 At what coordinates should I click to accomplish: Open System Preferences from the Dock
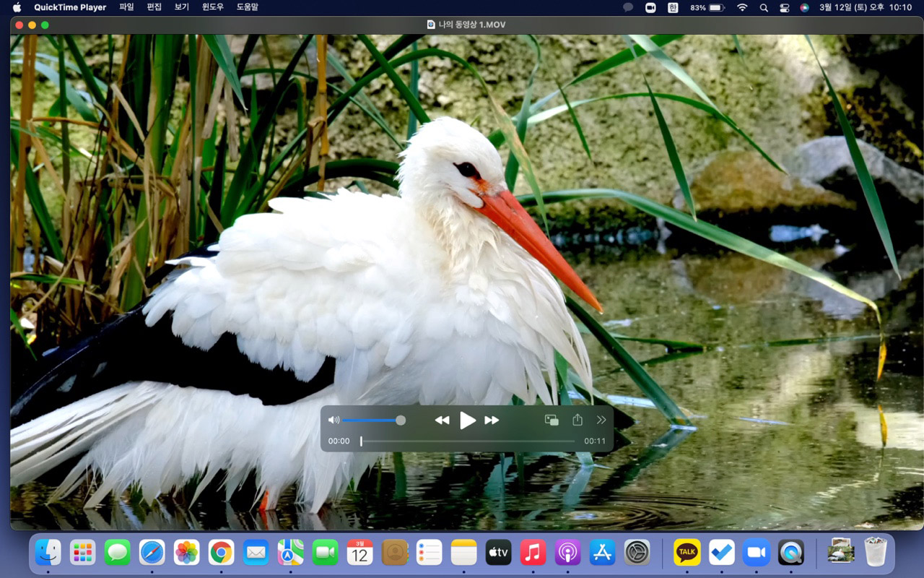point(637,553)
